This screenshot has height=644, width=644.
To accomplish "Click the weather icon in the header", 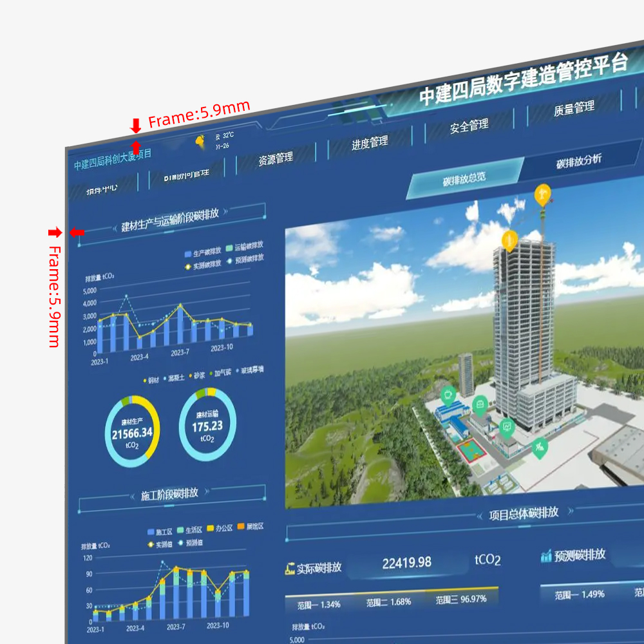I will point(201,140).
